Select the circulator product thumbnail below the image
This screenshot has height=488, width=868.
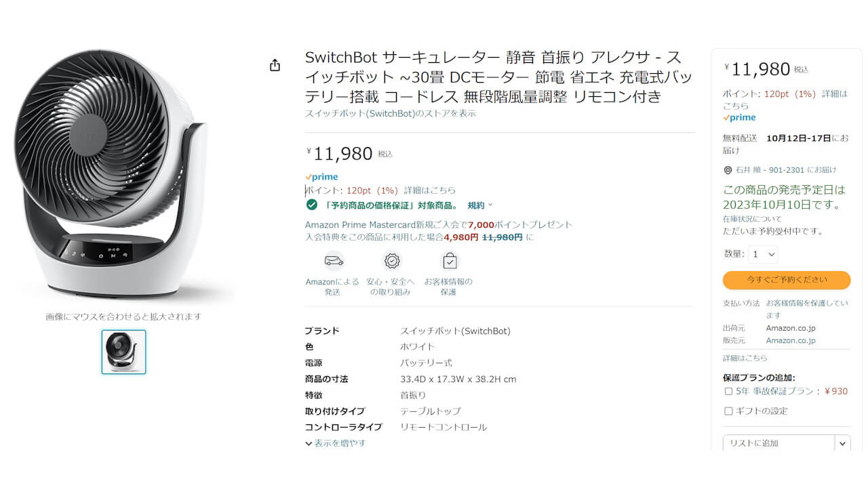click(x=123, y=351)
